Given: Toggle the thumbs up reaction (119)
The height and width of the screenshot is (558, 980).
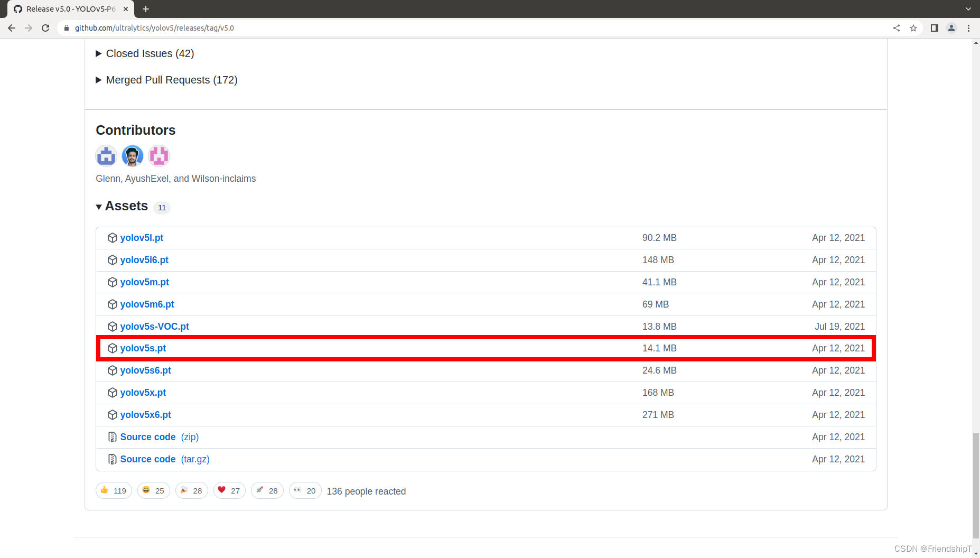Looking at the screenshot, I should point(114,491).
